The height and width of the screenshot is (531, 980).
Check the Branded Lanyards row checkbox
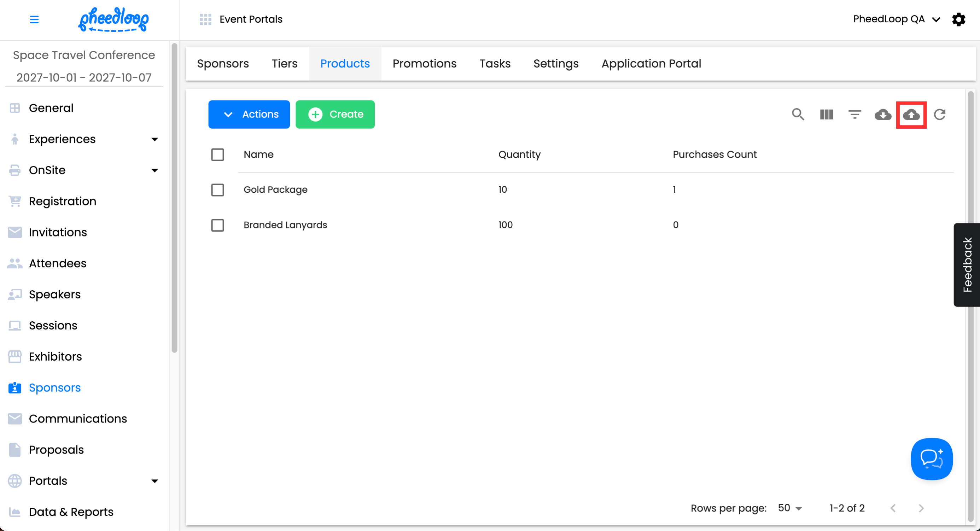point(218,225)
